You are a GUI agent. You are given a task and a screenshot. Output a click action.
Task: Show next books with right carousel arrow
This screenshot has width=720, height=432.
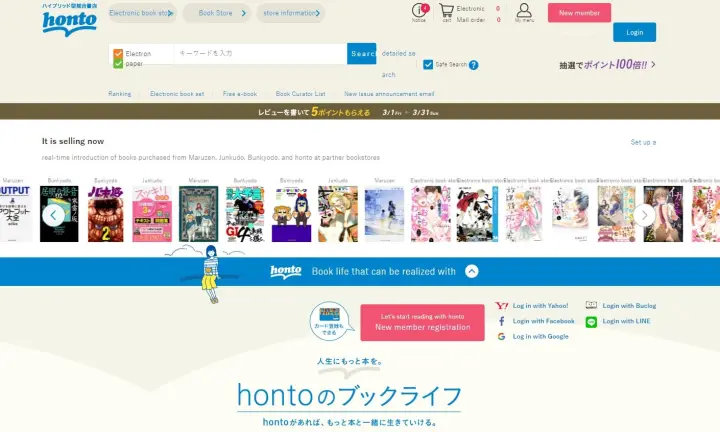point(644,215)
